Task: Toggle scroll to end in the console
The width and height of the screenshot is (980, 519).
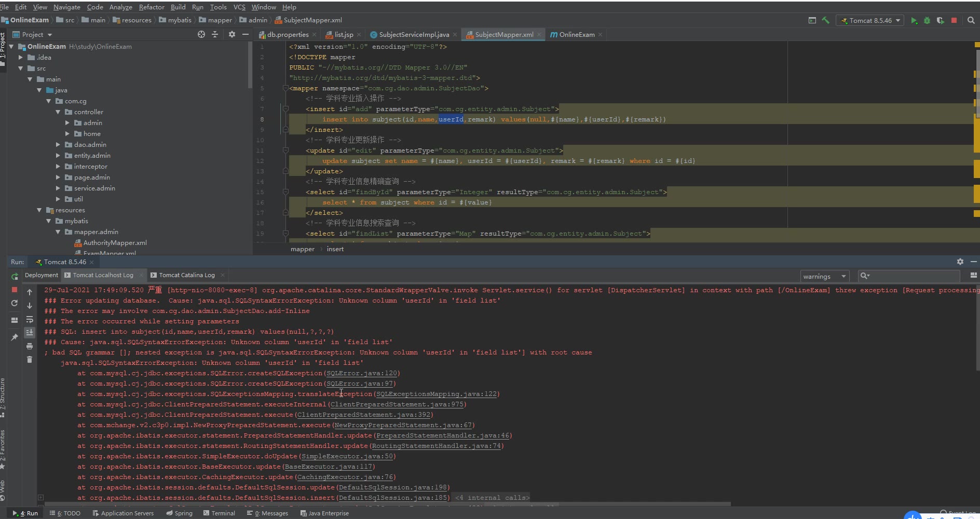Action: pos(30,332)
